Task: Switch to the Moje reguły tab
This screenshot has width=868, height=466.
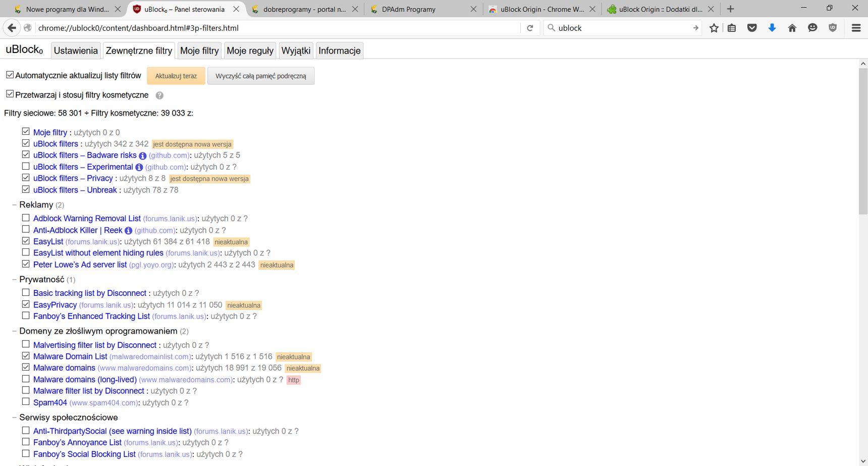Action: [x=250, y=50]
